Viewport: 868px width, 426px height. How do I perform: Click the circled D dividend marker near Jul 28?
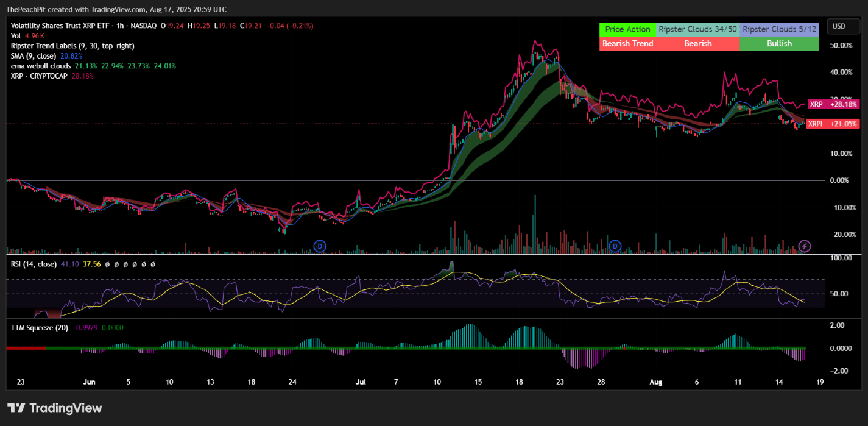point(615,246)
